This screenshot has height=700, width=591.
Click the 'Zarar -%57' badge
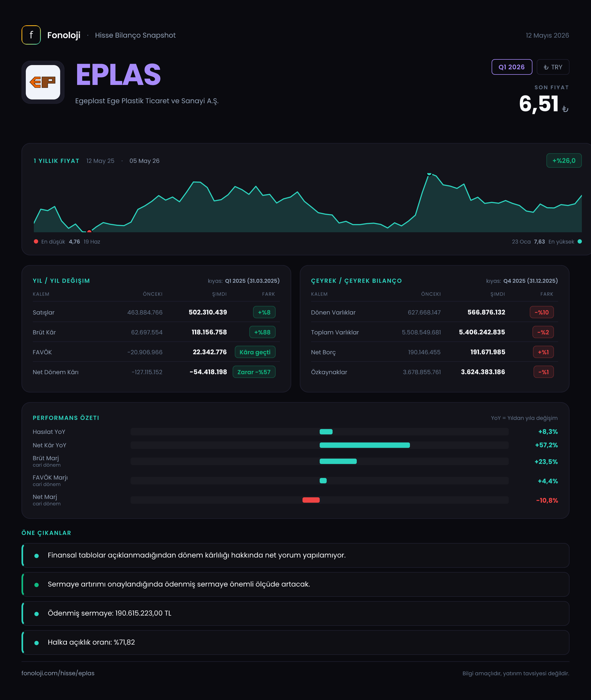[254, 372]
